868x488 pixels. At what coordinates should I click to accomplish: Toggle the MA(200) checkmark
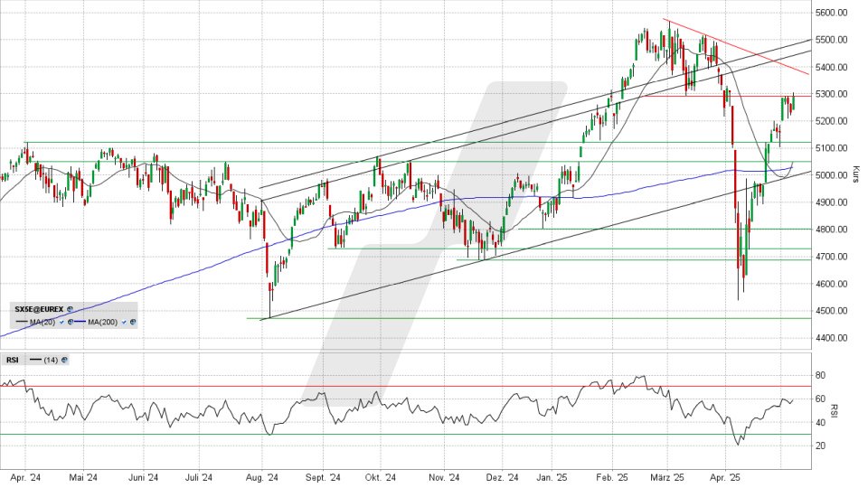124,322
